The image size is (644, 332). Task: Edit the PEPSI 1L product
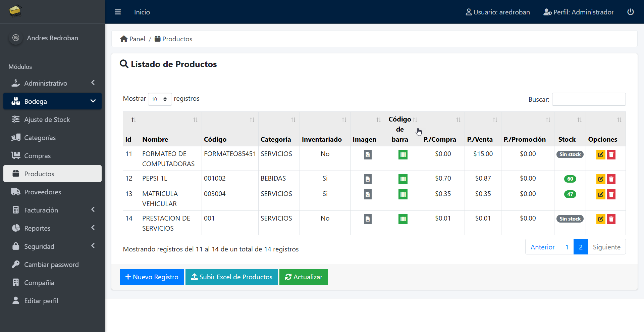600,179
